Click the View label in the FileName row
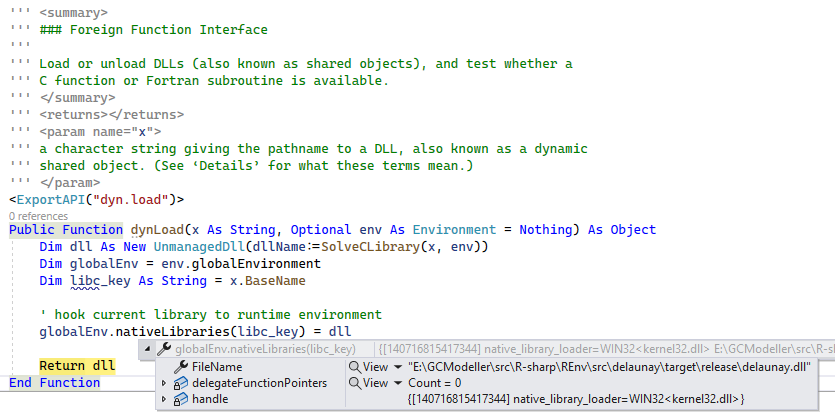835x412 pixels. (376, 367)
